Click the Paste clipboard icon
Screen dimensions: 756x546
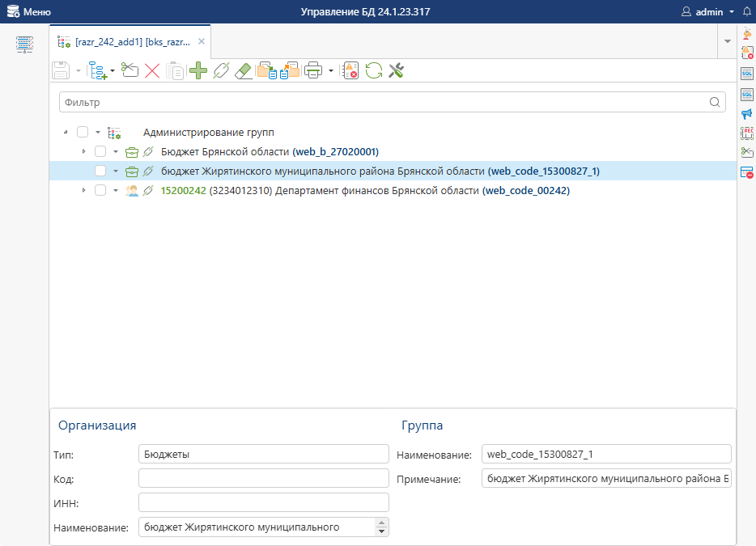(175, 71)
